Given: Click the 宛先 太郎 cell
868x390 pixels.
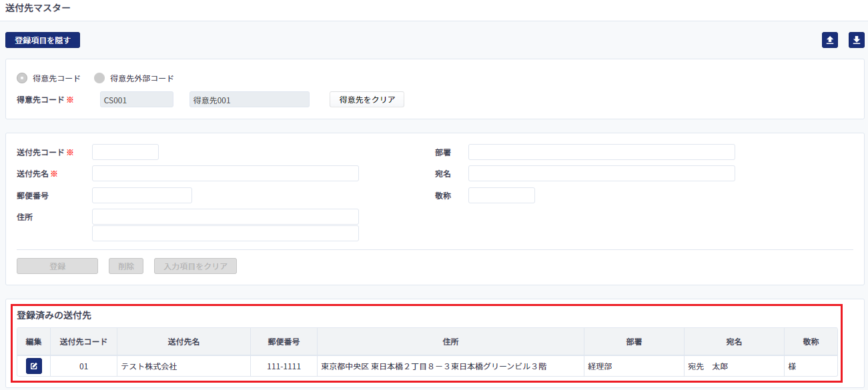Looking at the screenshot, I should 735,366.
